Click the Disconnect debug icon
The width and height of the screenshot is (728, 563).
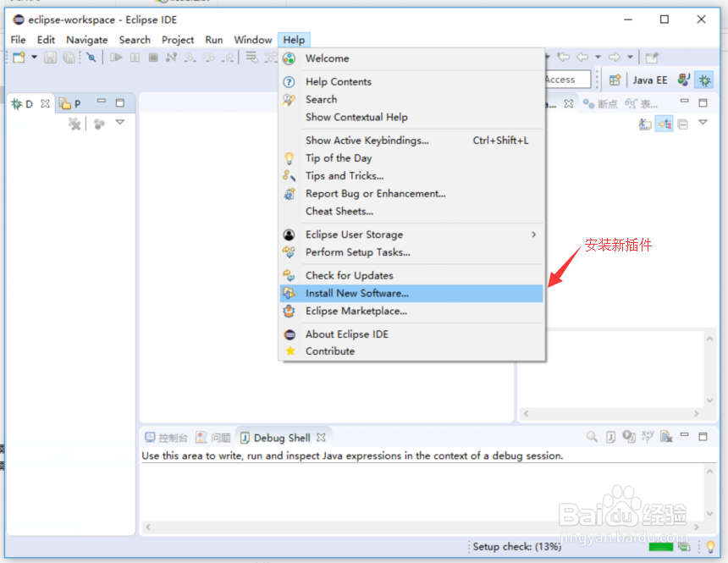point(171,58)
